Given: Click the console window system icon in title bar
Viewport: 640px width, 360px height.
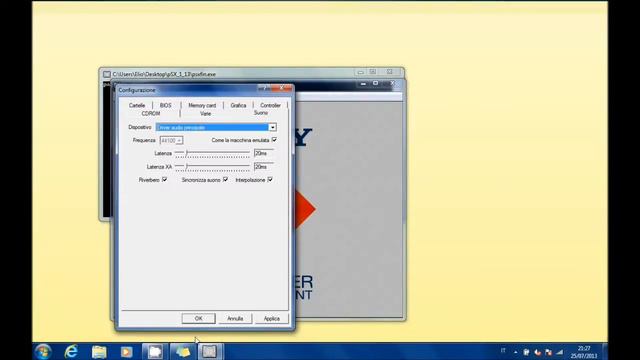Looking at the screenshot, I should (107, 74).
